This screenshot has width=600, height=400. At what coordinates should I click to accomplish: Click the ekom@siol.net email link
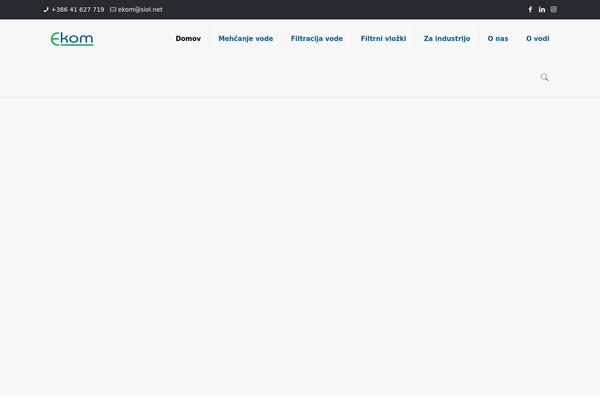(140, 10)
